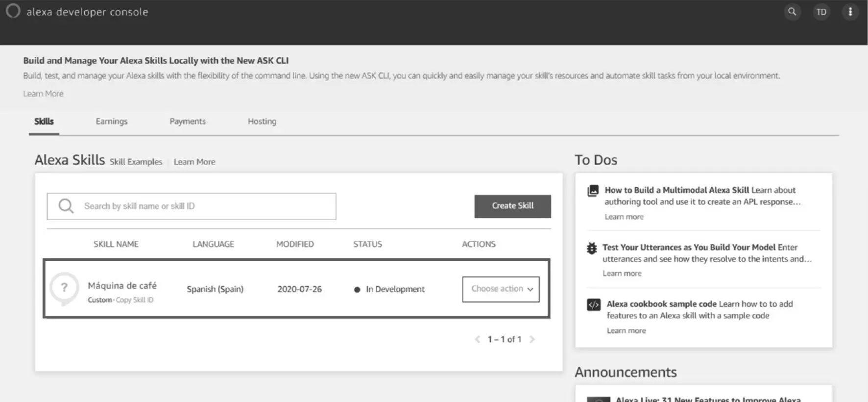
Task: Click Copy Skill ID link
Action: pos(135,300)
